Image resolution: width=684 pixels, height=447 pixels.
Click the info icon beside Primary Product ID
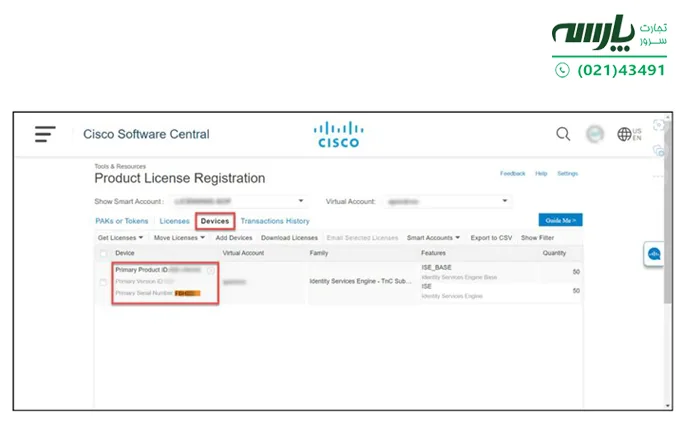(x=211, y=271)
